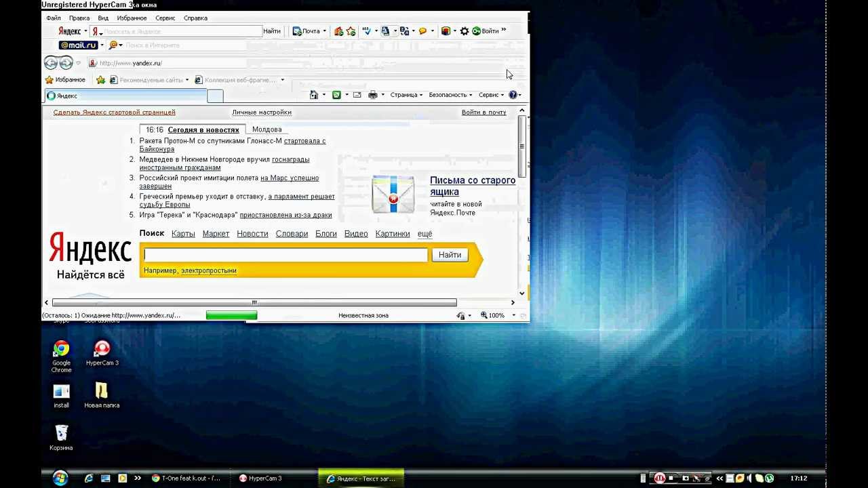Screen dimensions: 868x488
Task: Open the Вид menu
Action: click(x=103, y=18)
